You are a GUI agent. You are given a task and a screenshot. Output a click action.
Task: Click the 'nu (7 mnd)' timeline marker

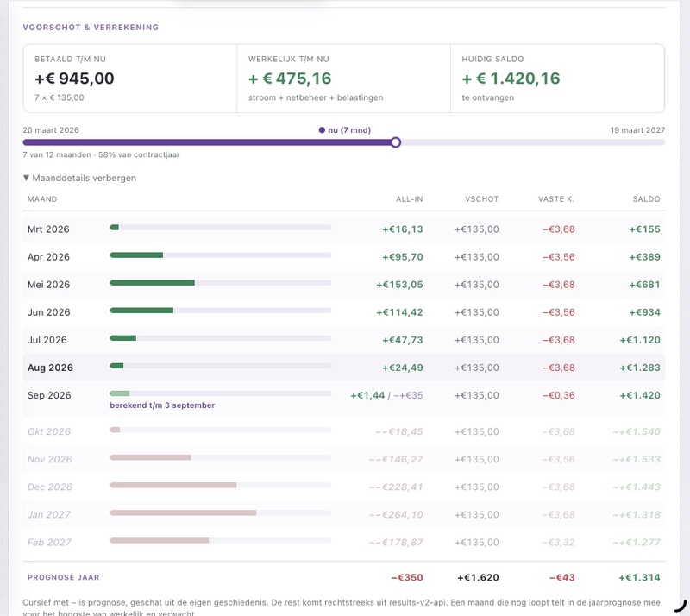click(x=344, y=130)
